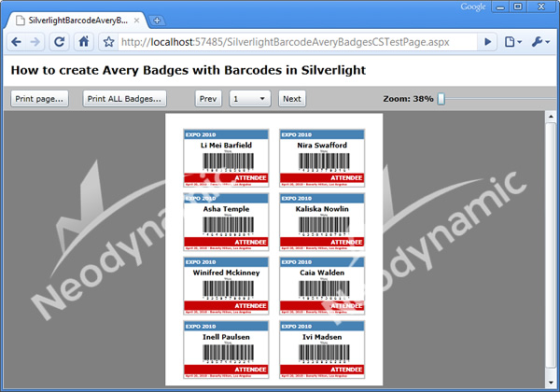Viewport: 560px width, 392px height.
Task: Select the Nira Swafford badge
Action: tap(322, 158)
